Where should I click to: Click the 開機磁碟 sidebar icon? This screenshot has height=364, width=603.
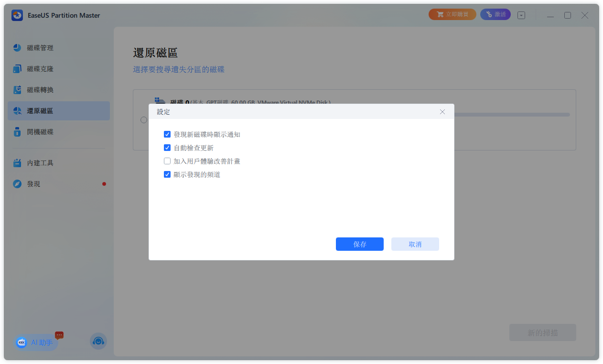click(17, 132)
